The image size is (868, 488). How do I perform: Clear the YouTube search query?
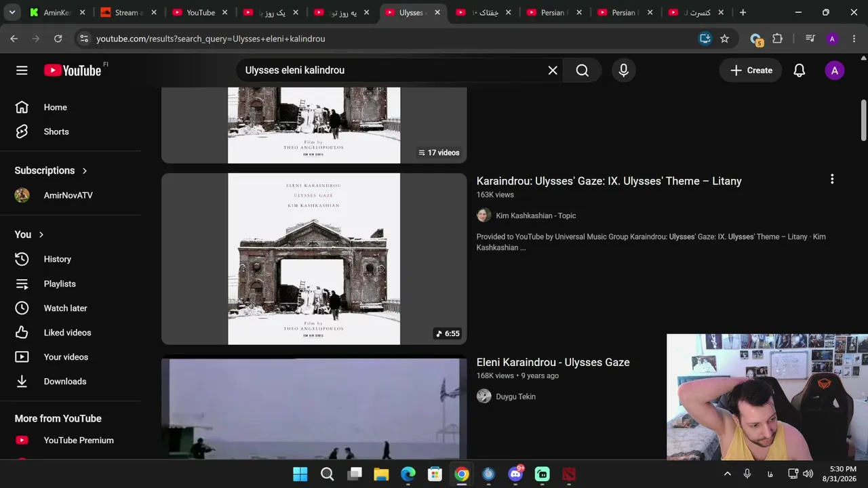click(553, 70)
